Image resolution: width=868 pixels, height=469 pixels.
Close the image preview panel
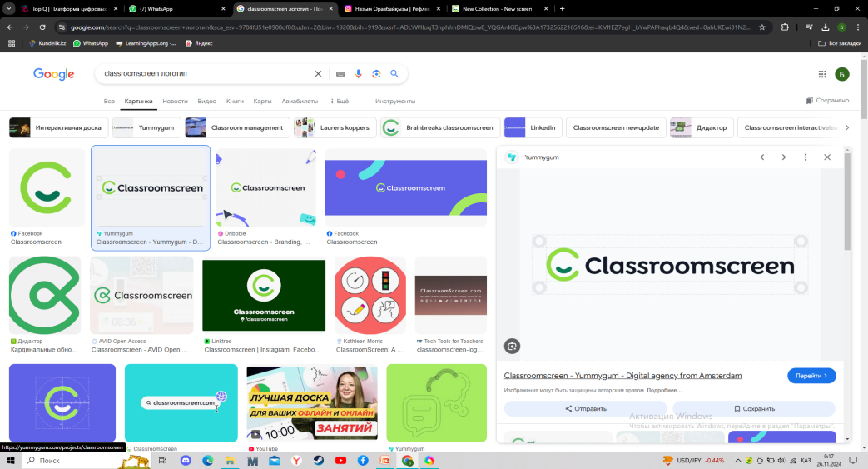pyautogui.click(x=827, y=157)
